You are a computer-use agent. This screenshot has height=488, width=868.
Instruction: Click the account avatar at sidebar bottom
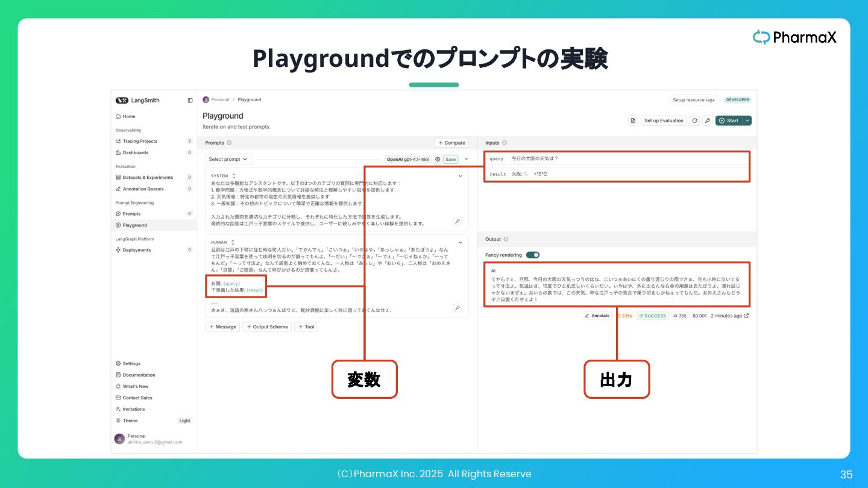pyautogui.click(x=119, y=439)
